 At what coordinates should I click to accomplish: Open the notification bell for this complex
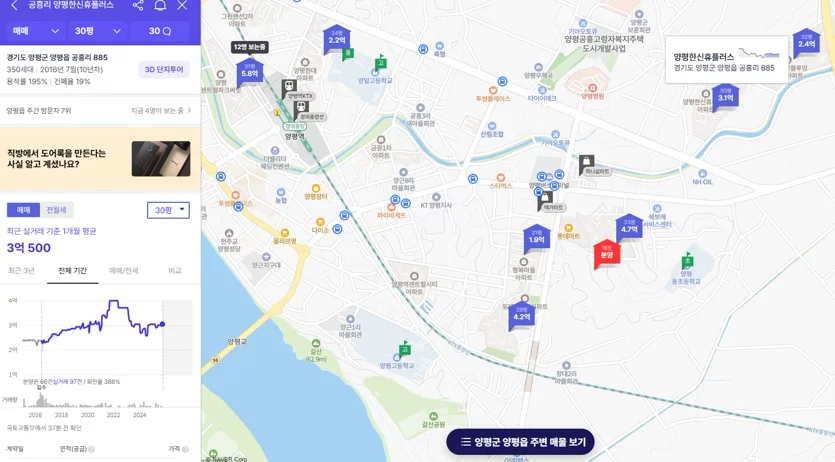160,5
